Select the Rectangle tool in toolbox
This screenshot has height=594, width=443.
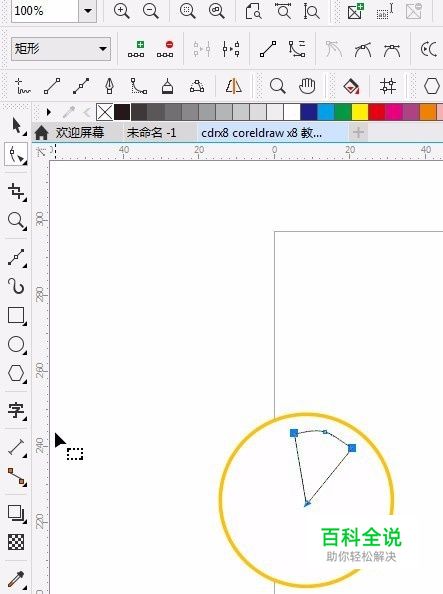(x=17, y=316)
